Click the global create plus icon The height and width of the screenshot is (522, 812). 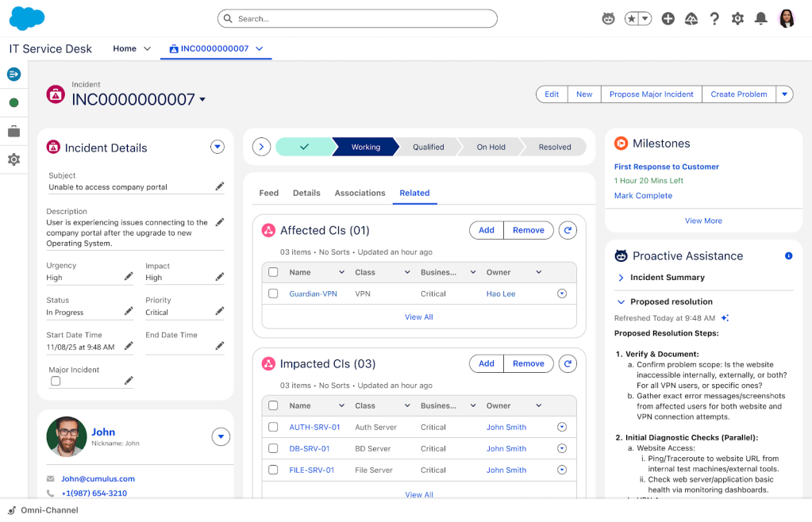pos(668,18)
